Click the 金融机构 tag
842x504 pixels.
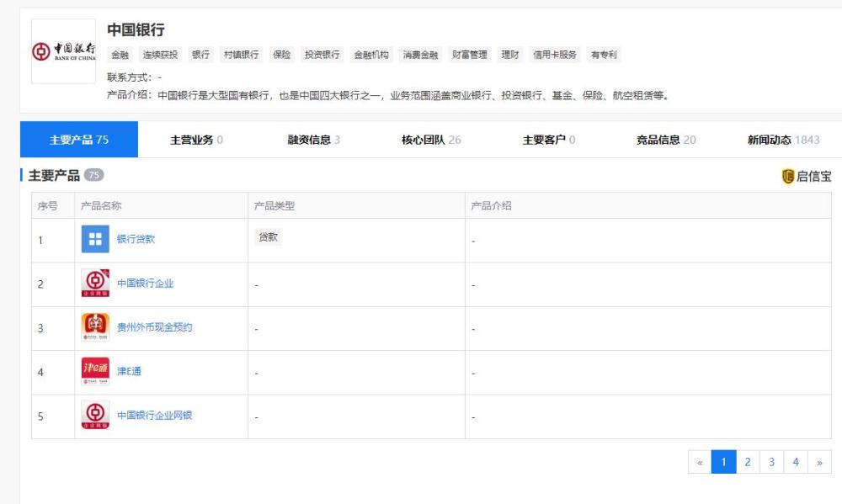pos(371,55)
